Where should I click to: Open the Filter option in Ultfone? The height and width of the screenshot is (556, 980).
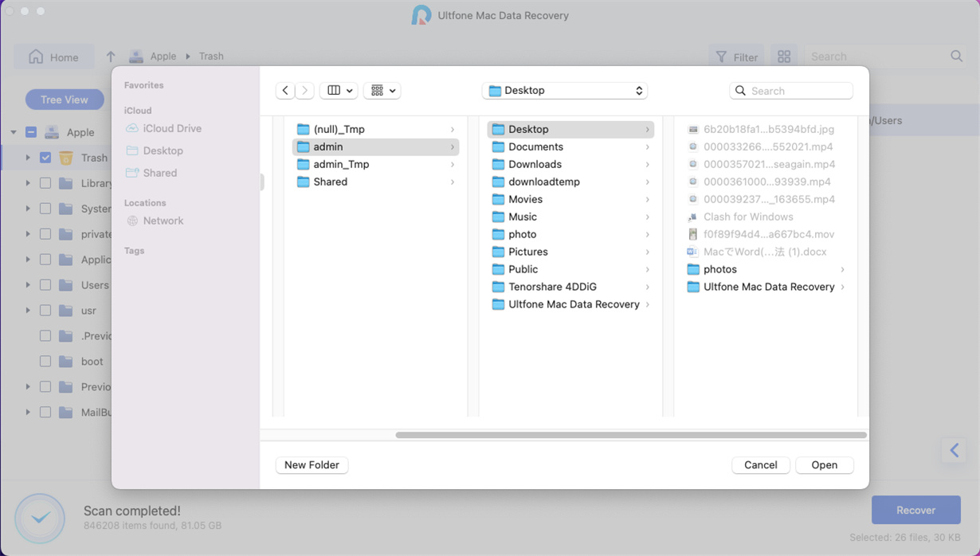tap(736, 57)
